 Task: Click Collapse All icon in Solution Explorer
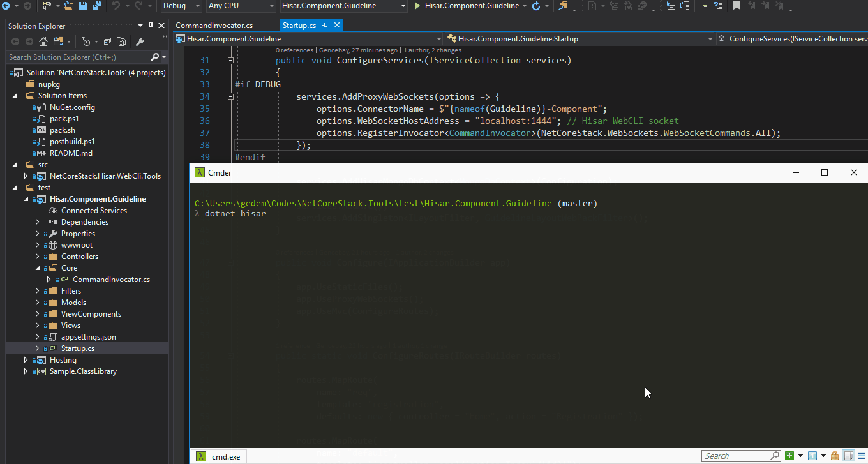pos(107,42)
